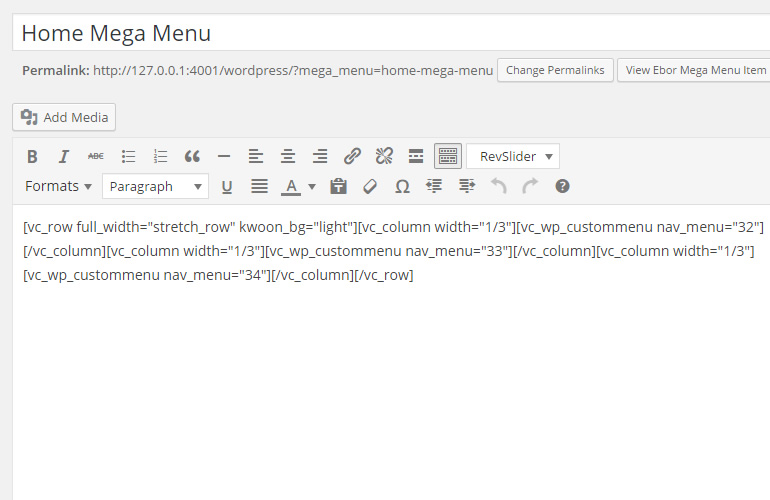Click the Add Media button

click(x=64, y=117)
